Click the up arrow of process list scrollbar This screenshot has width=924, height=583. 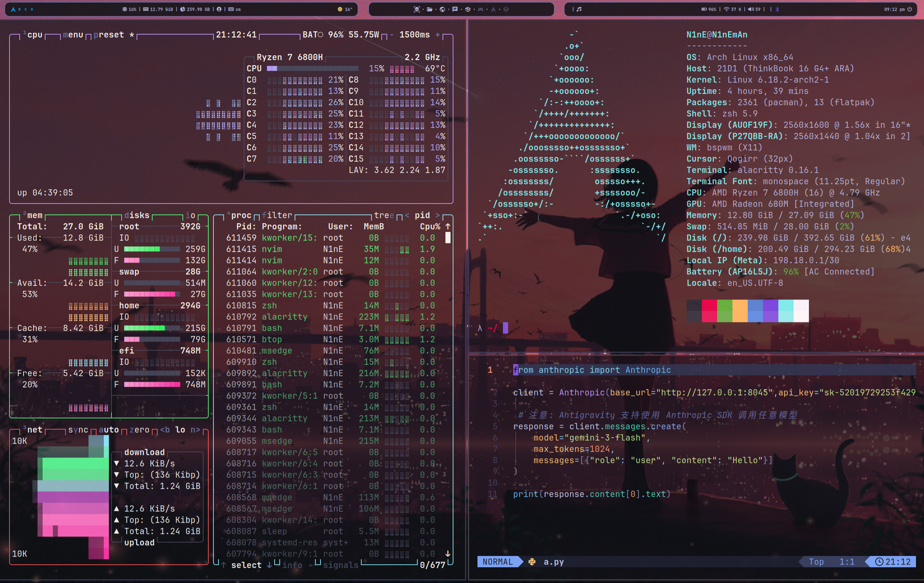[448, 226]
